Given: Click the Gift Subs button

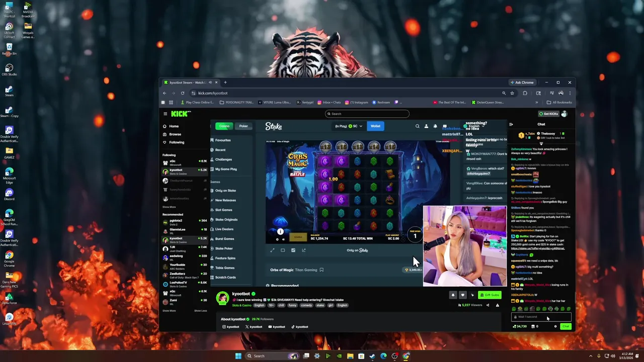Looking at the screenshot, I should pyautogui.click(x=490, y=295).
